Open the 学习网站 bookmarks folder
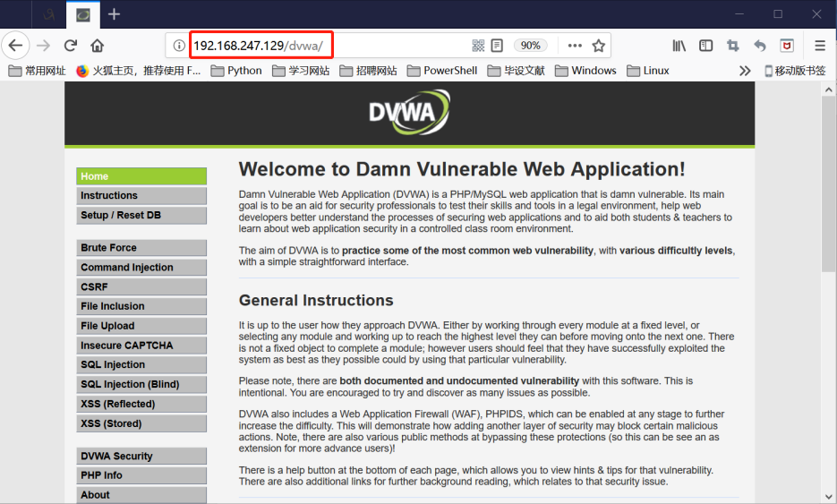837x504 pixels. click(301, 71)
